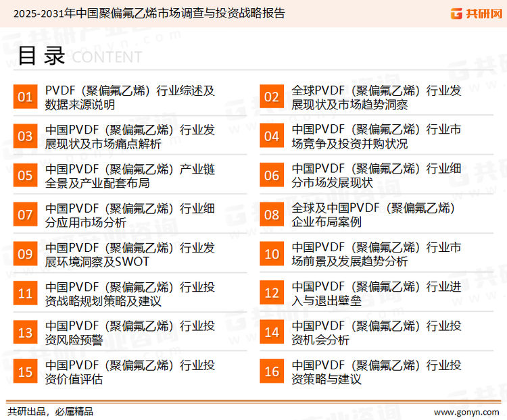507x420 pixels.
Task: Click the orange 05 number box
Action: (25, 175)
